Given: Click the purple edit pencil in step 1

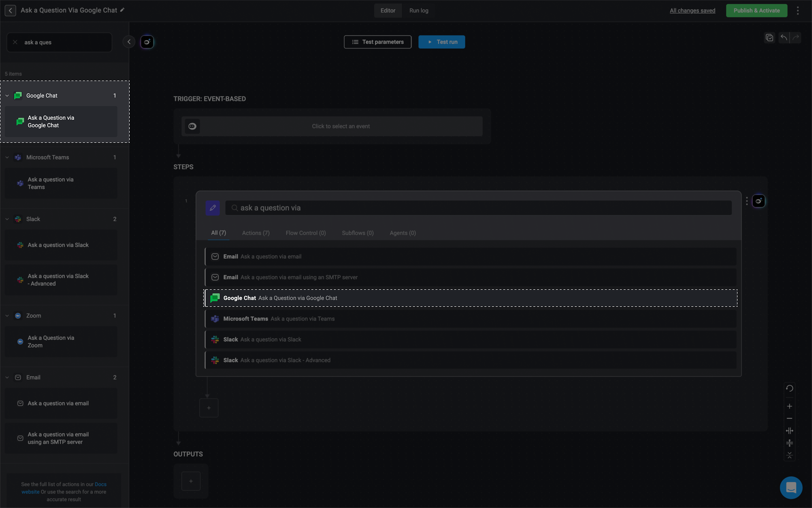Looking at the screenshot, I should pyautogui.click(x=213, y=208).
